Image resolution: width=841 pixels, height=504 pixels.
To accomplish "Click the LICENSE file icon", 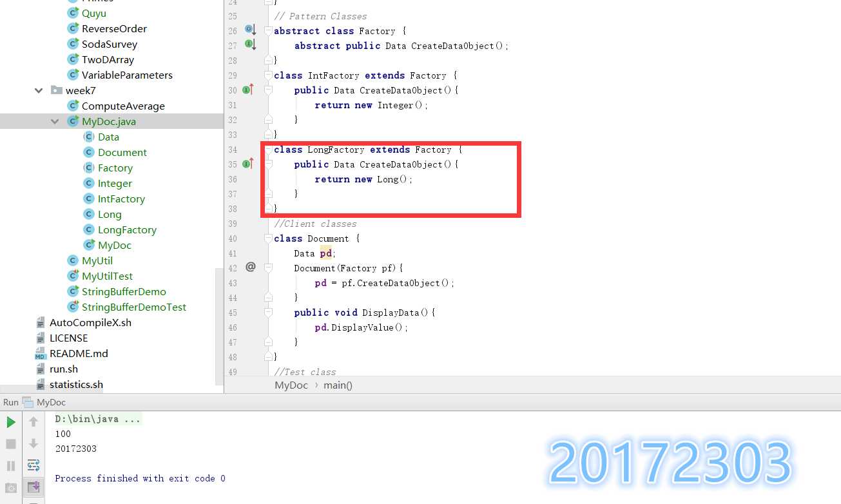I will tap(41, 338).
